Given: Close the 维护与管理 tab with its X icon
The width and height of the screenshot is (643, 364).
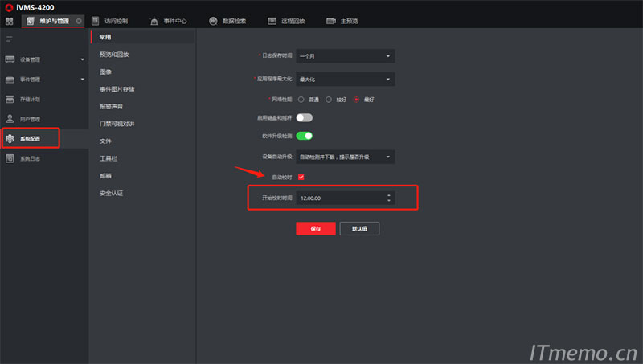Looking at the screenshot, I should (x=78, y=21).
